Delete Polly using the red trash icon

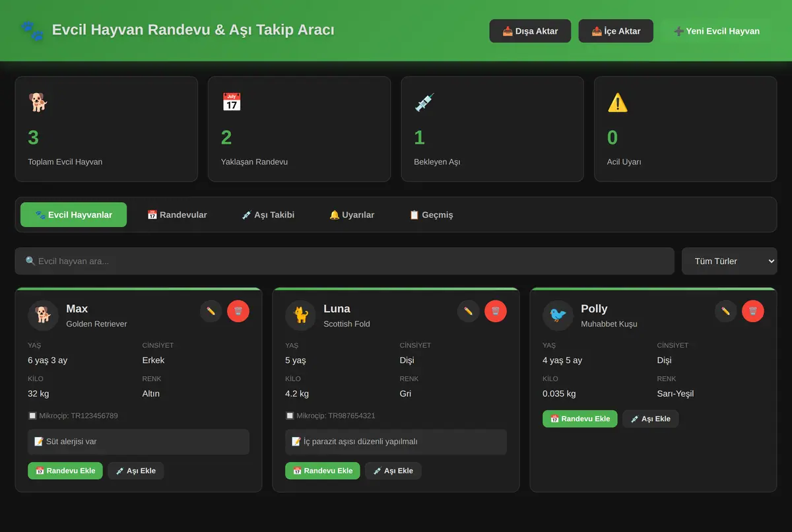click(753, 312)
